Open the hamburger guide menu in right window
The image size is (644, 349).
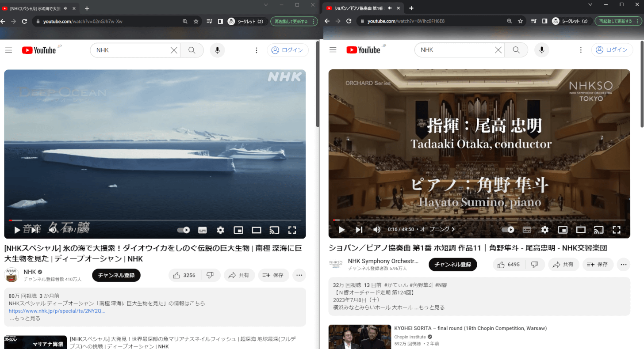pos(333,50)
